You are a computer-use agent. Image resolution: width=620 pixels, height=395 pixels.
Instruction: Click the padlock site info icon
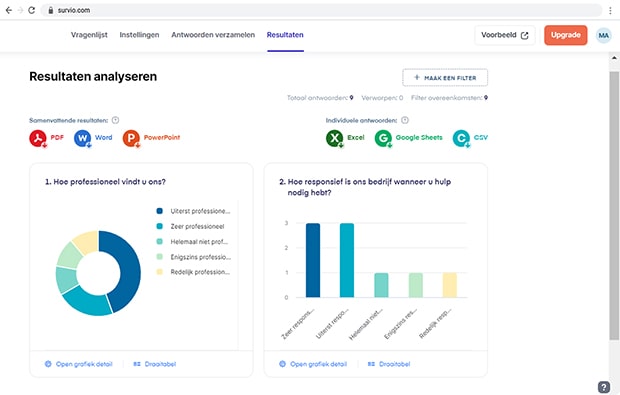tap(51, 11)
